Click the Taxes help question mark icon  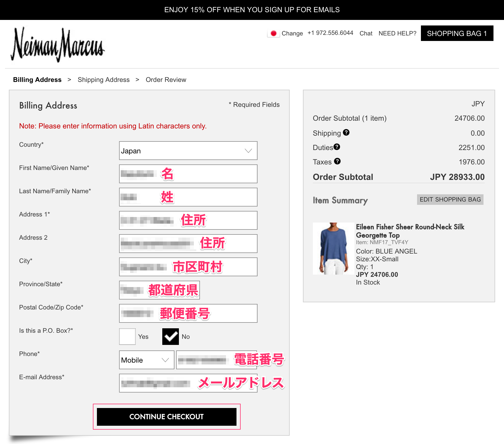click(337, 161)
